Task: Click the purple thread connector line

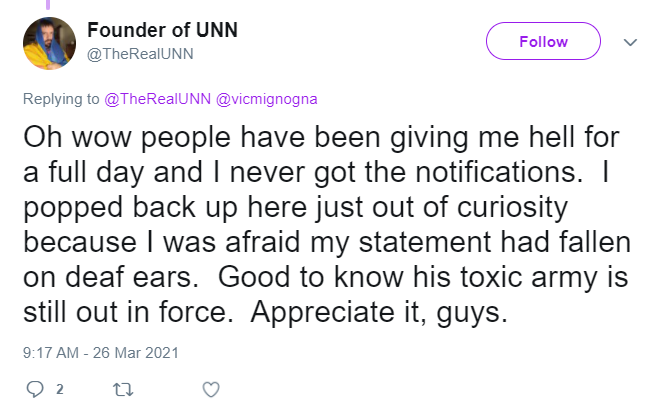Action: 48,5
